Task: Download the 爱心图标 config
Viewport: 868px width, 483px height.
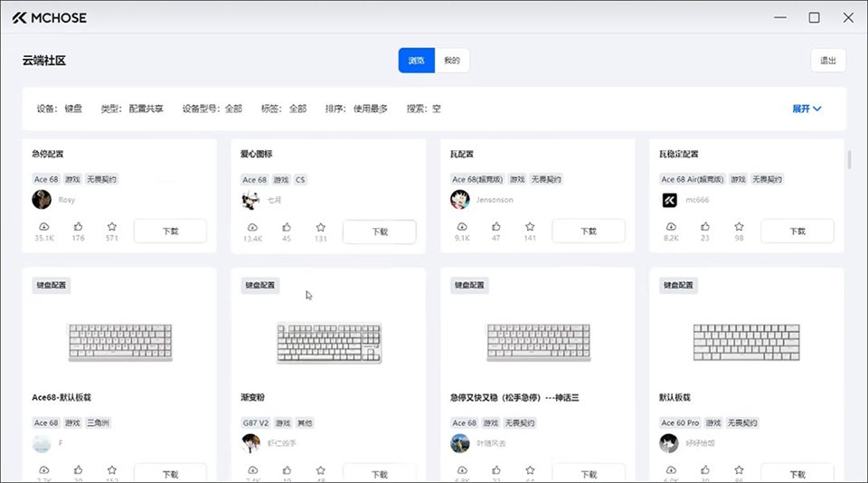Action: [x=380, y=232]
